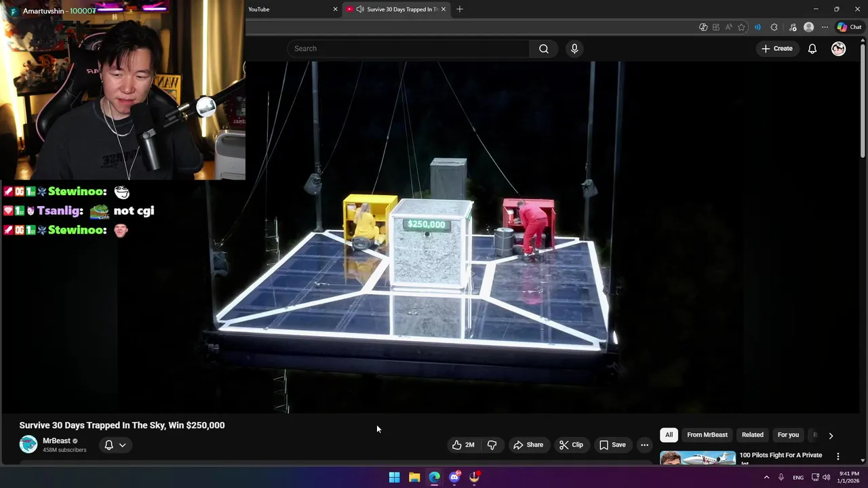Dislike the video with thumbs down

click(x=492, y=445)
